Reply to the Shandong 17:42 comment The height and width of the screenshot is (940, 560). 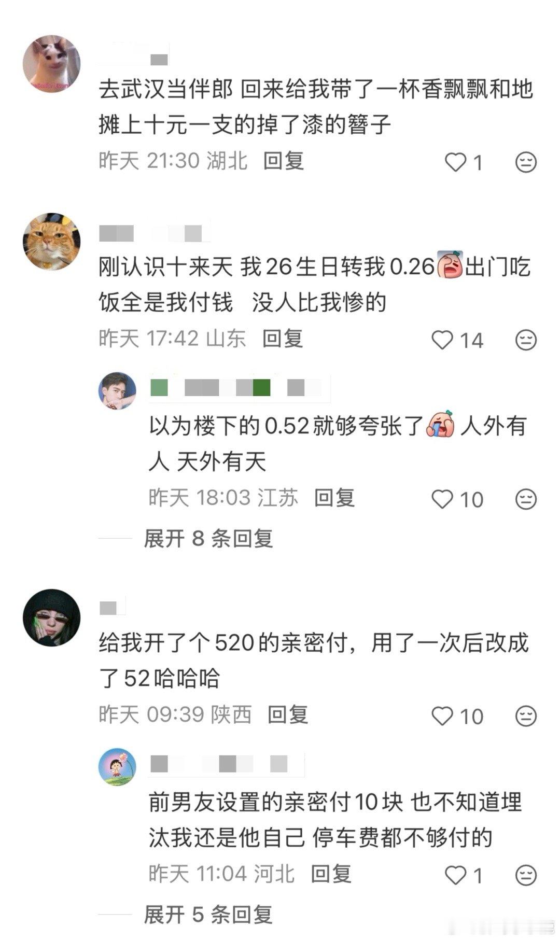283,339
